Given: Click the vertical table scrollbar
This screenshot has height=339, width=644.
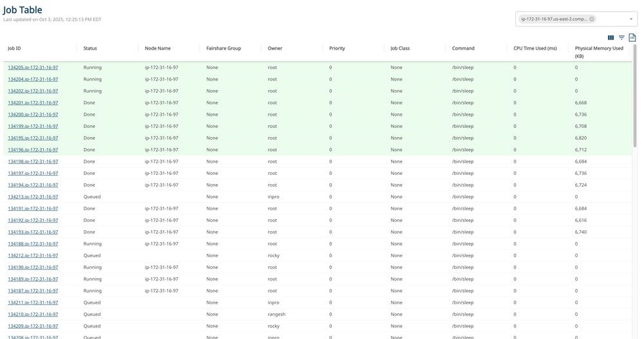Looking at the screenshot, I should tap(635, 96).
